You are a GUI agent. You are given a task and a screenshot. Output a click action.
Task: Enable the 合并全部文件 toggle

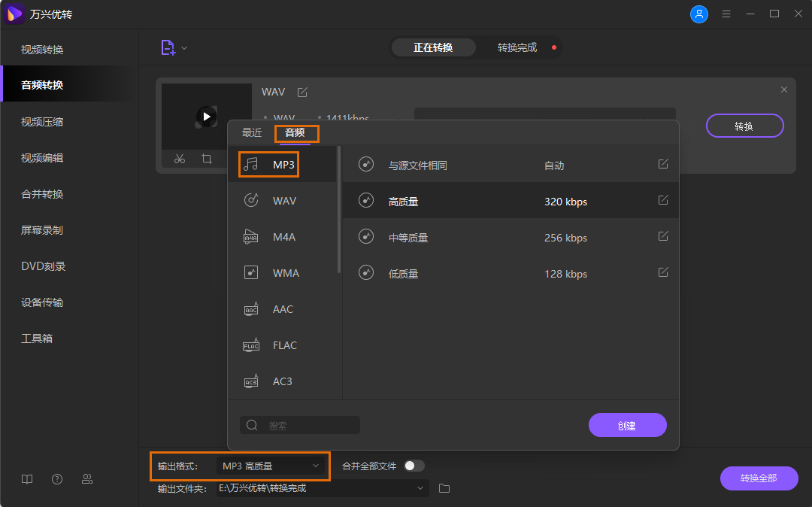coord(413,466)
